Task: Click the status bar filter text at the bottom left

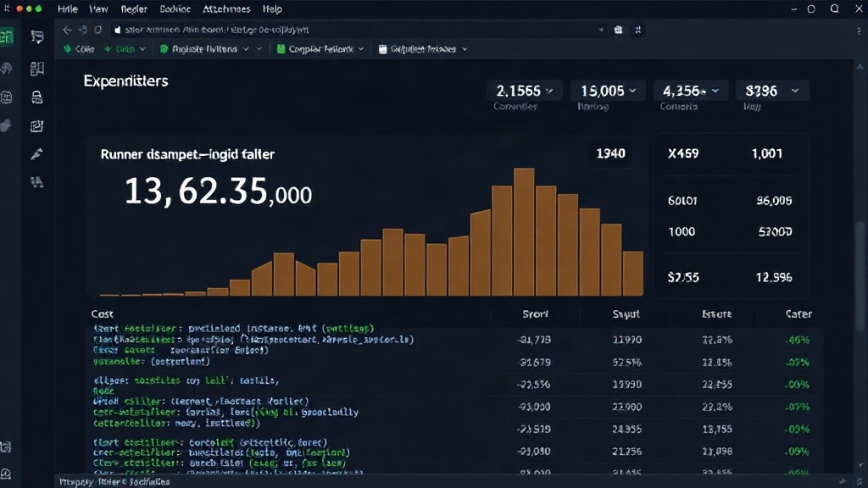Action: [114, 482]
